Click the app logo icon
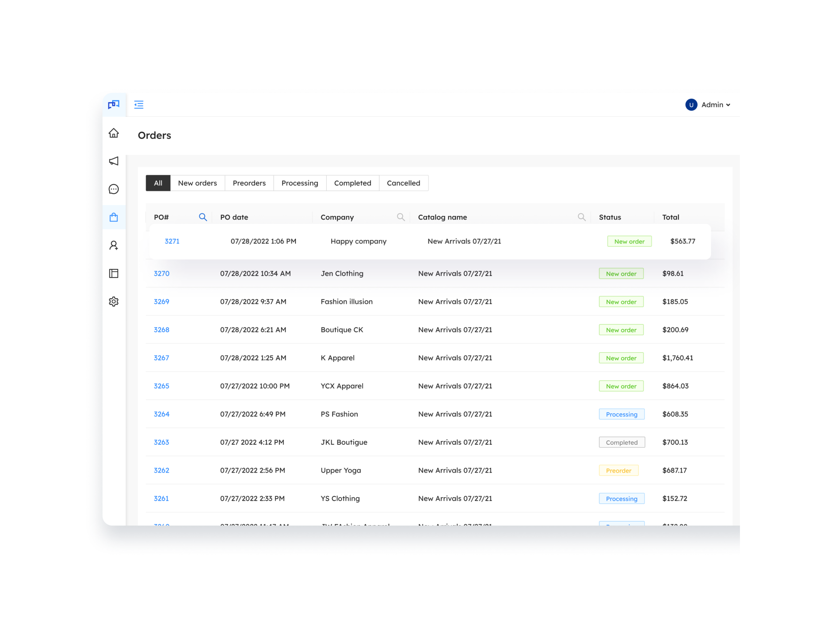This screenshot has width=823, height=644. (114, 105)
